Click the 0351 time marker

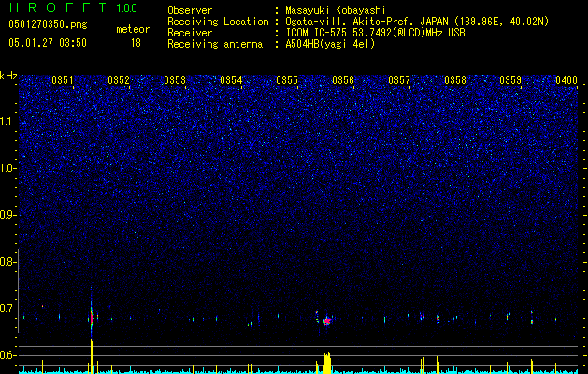point(63,79)
